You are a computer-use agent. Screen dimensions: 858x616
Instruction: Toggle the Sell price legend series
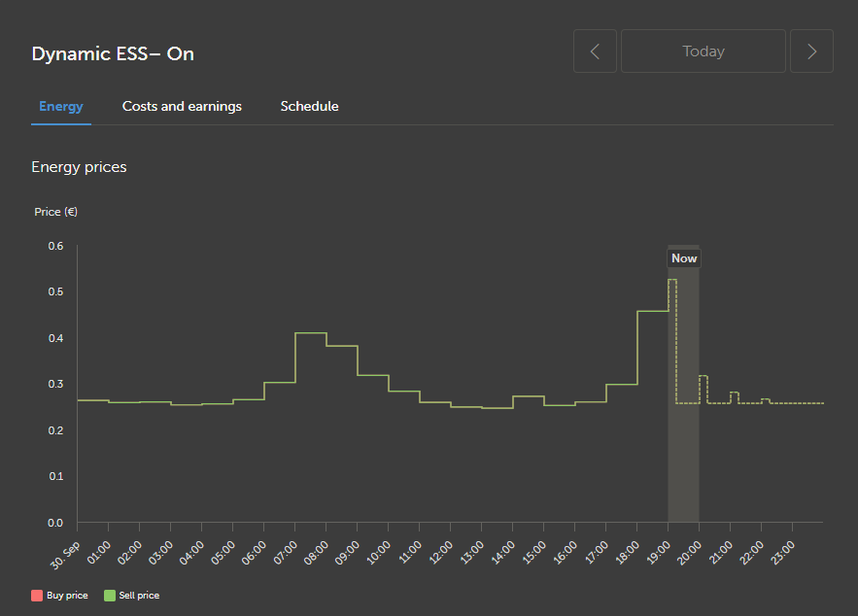(139, 595)
